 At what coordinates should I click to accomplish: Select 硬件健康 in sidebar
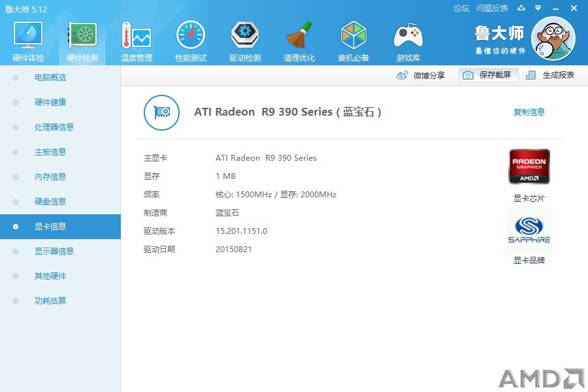(x=60, y=103)
